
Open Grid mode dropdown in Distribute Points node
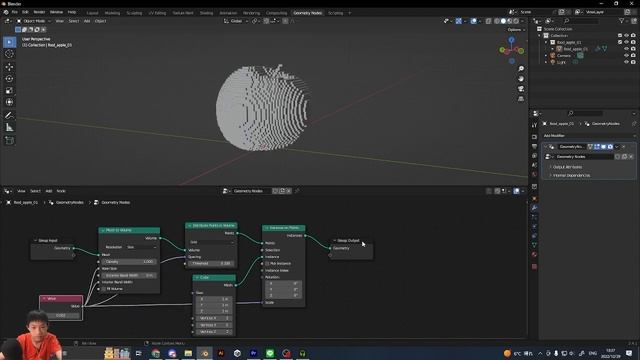click(x=211, y=242)
